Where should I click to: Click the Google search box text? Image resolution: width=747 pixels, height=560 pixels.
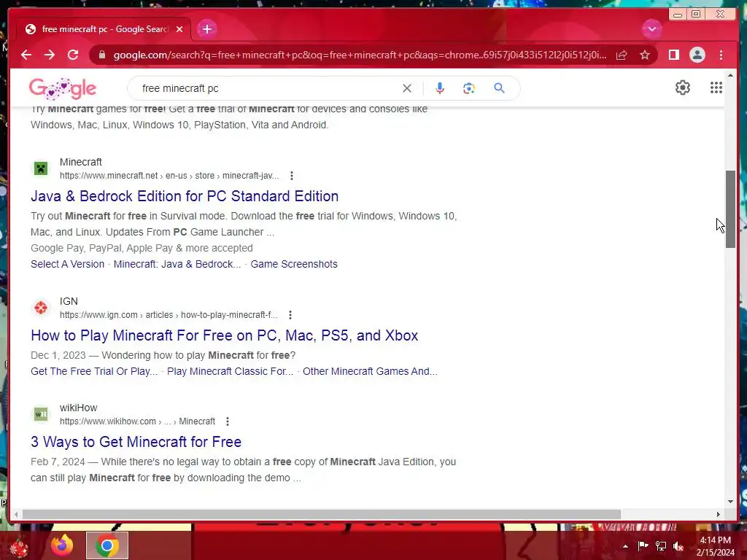coord(180,88)
